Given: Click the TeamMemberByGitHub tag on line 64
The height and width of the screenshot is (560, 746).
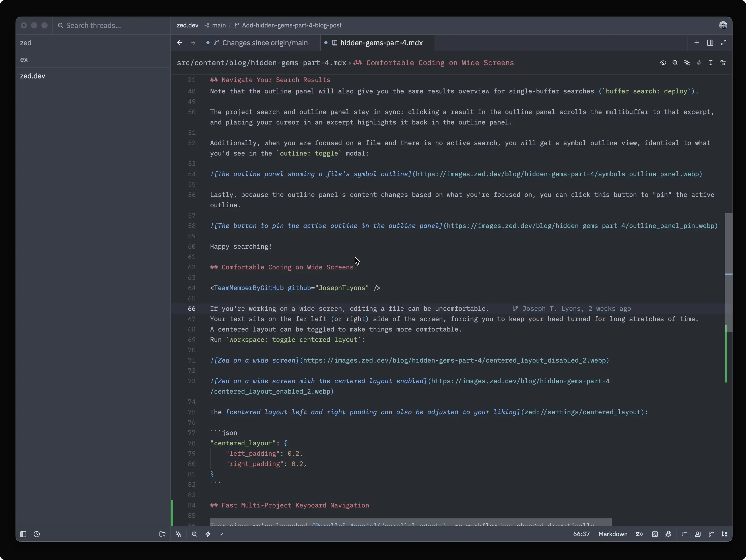Looking at the screenshot, I should coord(249,288).
